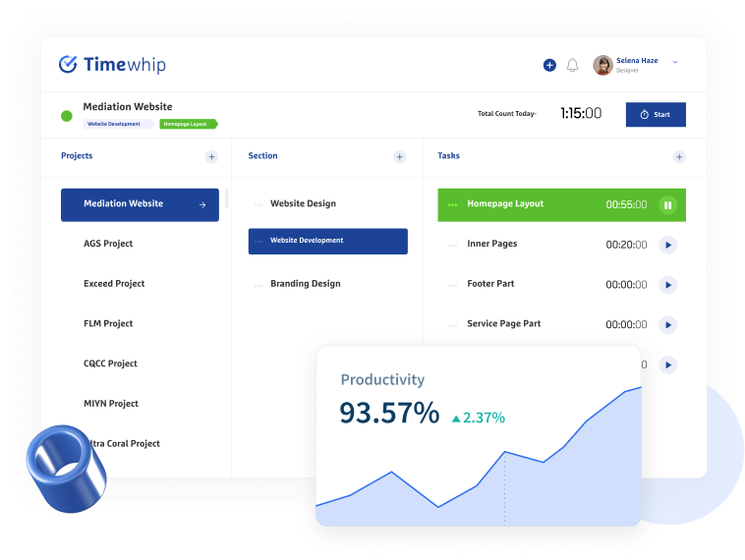The width and height of the screenshot is (745, 560).
Task: Click the Start timer button
Action: (x=656, y=114)
